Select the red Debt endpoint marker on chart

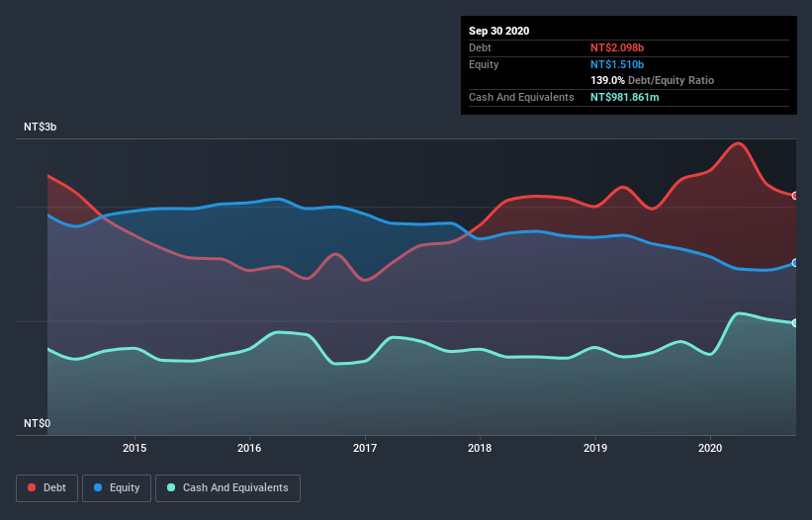[x=795, y=196]
